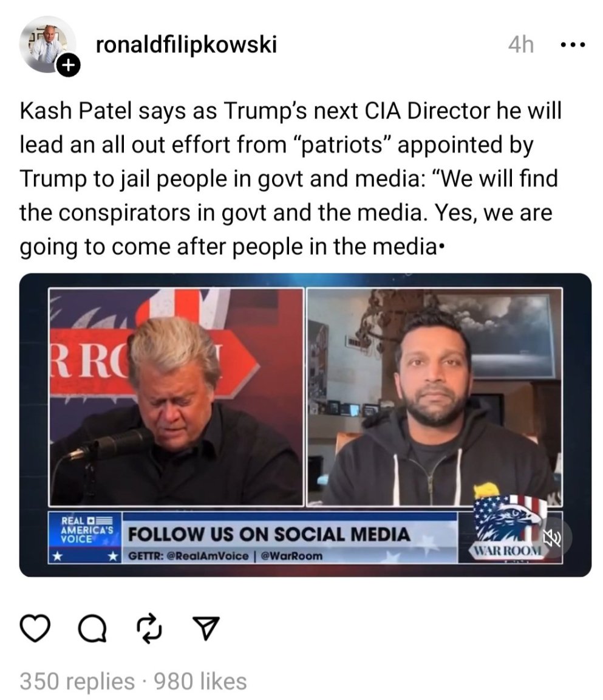This screenshot has width=603, height=700.
Task: Open ronaldfilipkowski's profile picture
Action: pyautogui.click(x=46, y=45)
